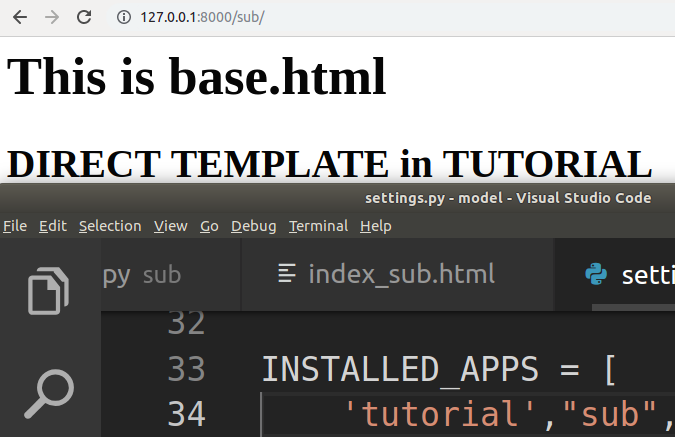675x437 pixels.
Task: Open the Terminal menu in VS Code
Action: (319, 226)
